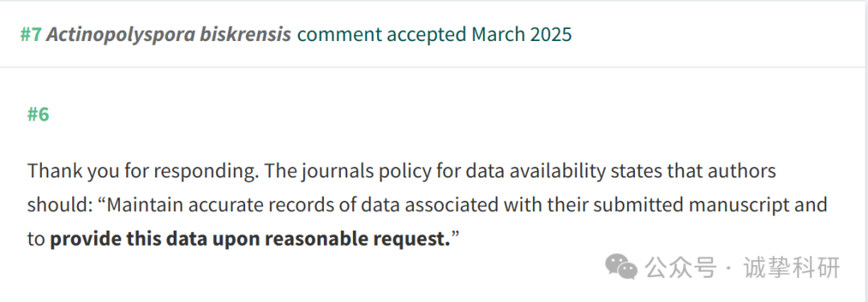This screenshot has width=868, height=302.
Task: Click the 公众号 watermark label
Action: click(x=682, y=267)
